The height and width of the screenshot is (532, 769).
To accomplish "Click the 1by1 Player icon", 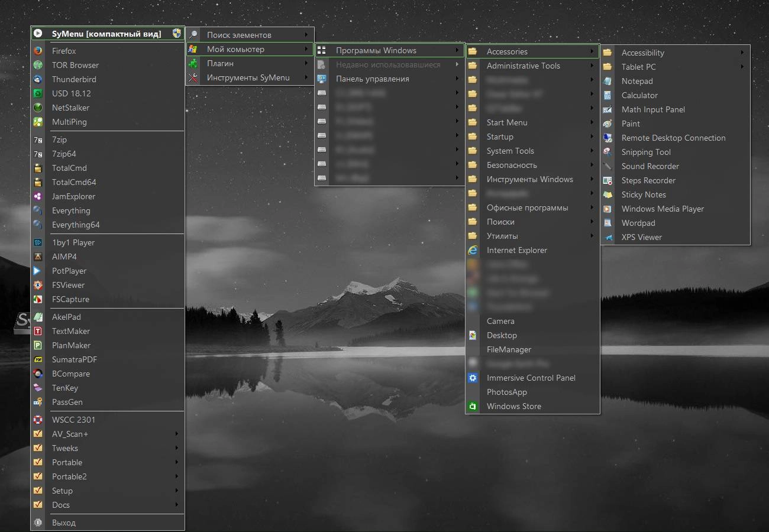I will click(x=38, y=242).
